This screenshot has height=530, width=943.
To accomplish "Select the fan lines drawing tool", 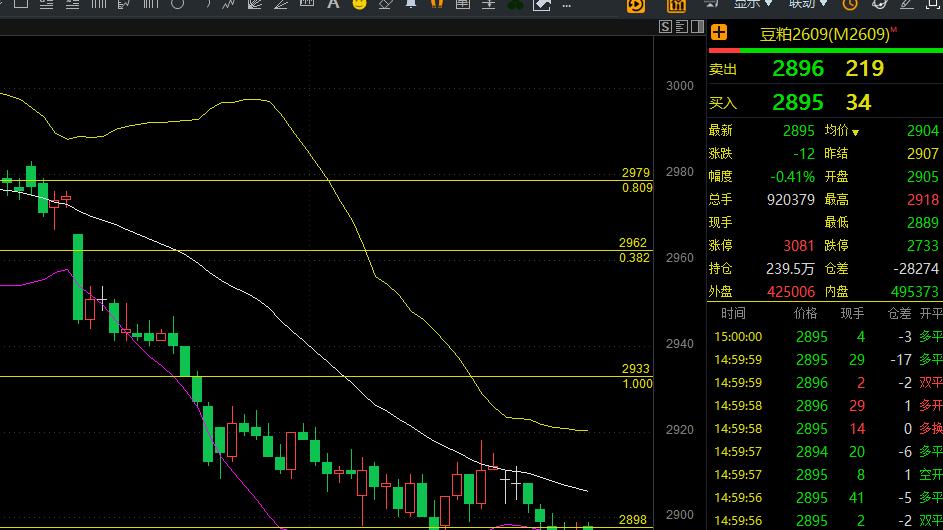I will coord(254,4).
